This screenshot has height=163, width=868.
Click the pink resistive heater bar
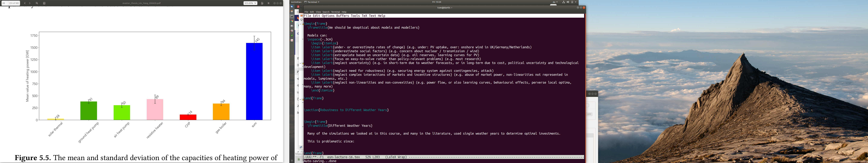click(x=155, y=110)
